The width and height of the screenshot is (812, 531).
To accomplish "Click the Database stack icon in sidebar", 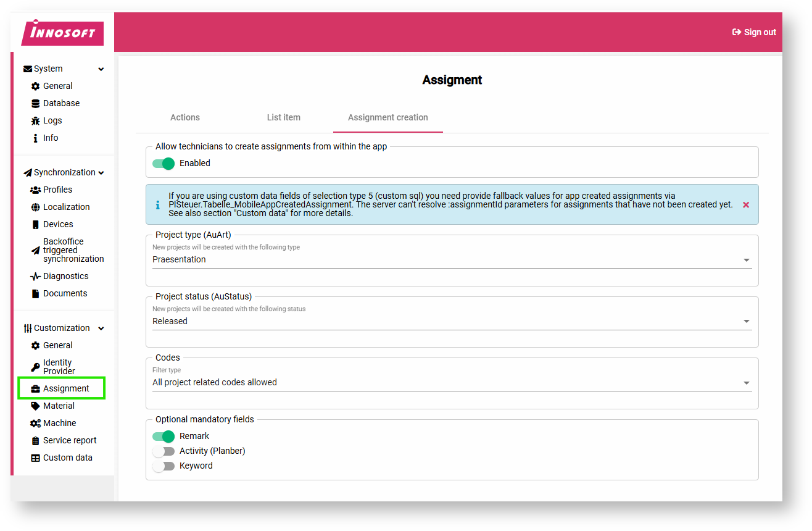I will pos(36,104).
